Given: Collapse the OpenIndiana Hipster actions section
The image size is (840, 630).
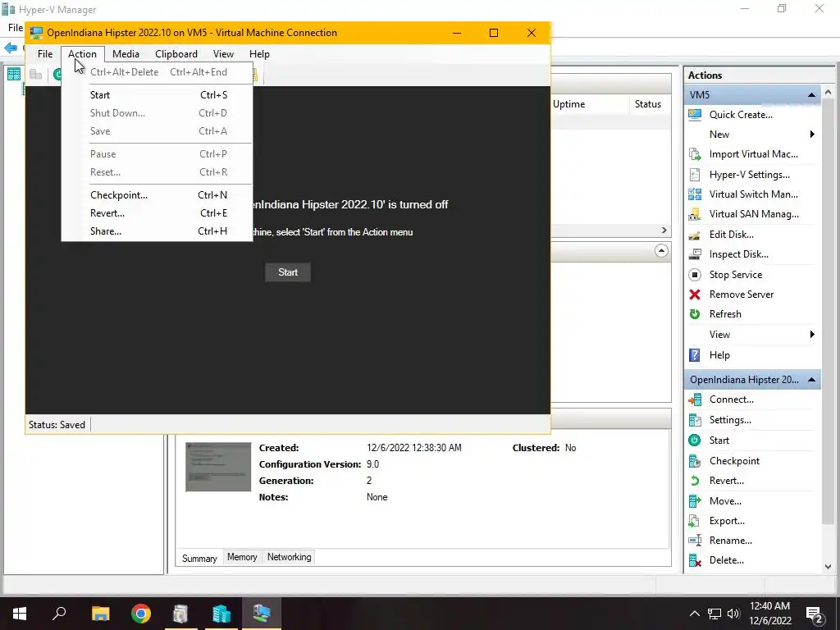Looking at the screenshot, I should click(x=811, y=380).
